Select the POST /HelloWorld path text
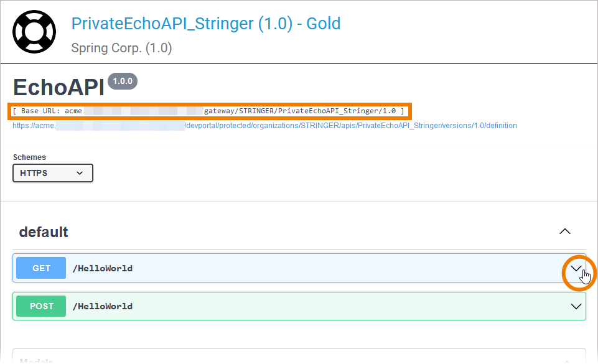 click(x=103, y=306)
